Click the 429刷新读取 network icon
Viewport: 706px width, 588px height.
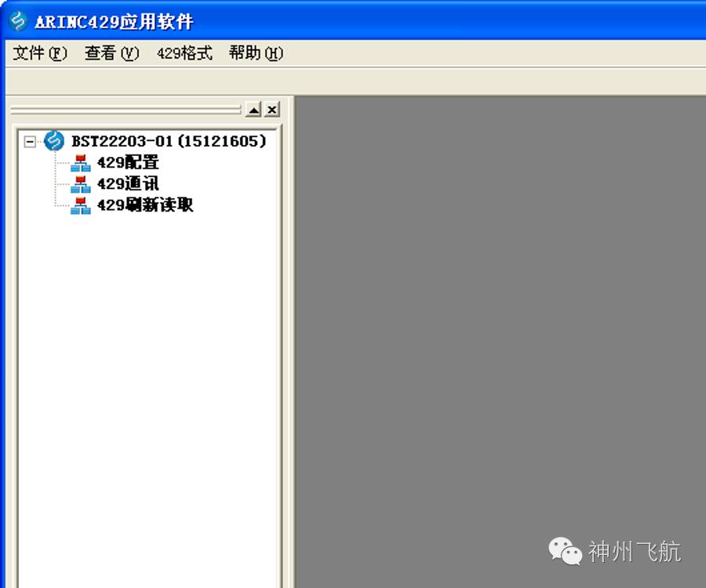click(81, 205)
